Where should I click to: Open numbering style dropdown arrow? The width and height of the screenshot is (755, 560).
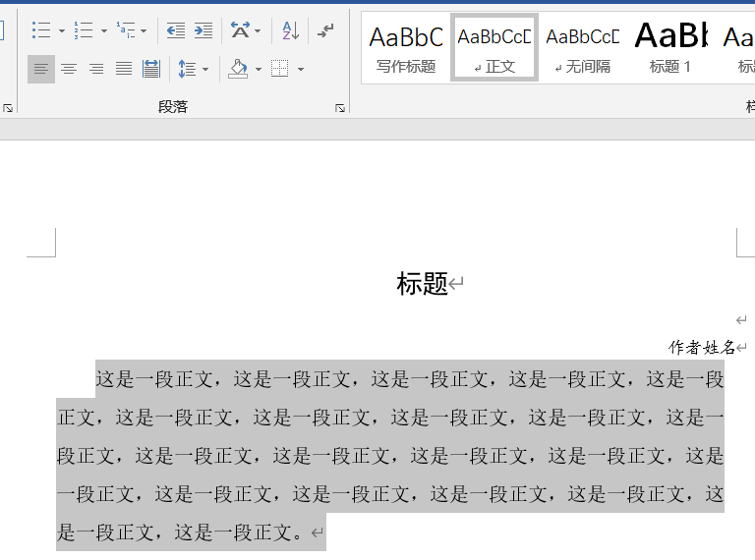coord(103,30)
